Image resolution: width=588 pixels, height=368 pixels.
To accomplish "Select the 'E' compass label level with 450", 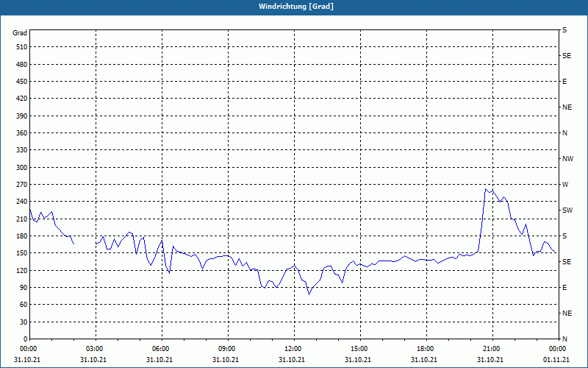I will (564, 82).
